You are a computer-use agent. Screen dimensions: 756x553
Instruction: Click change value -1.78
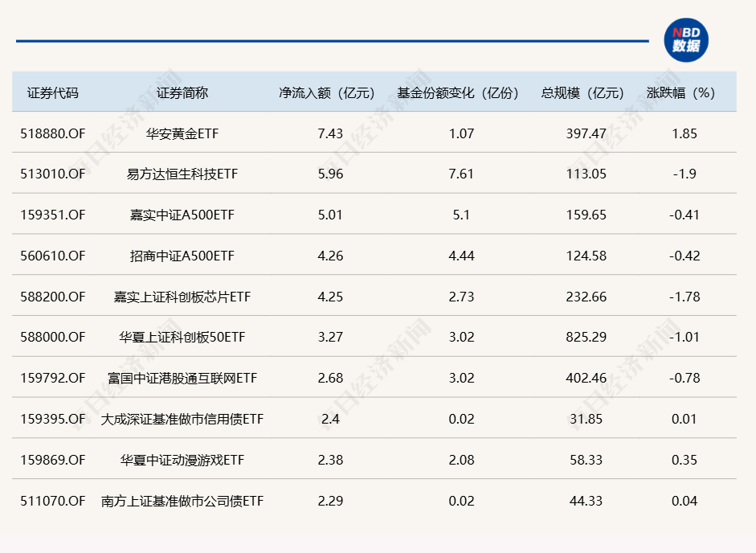(684, 297)
